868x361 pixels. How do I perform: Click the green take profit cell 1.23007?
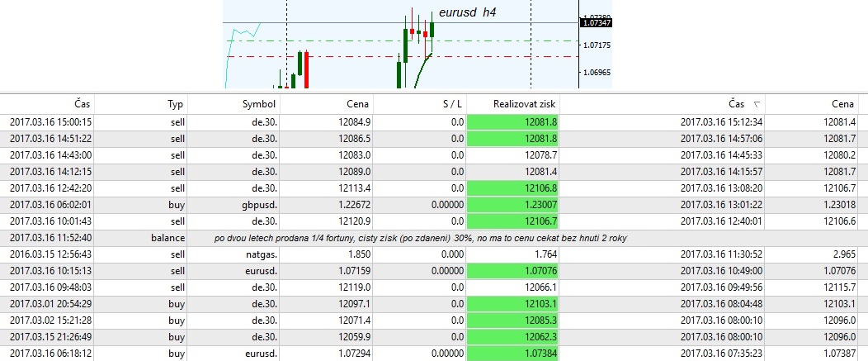(512, 205)
